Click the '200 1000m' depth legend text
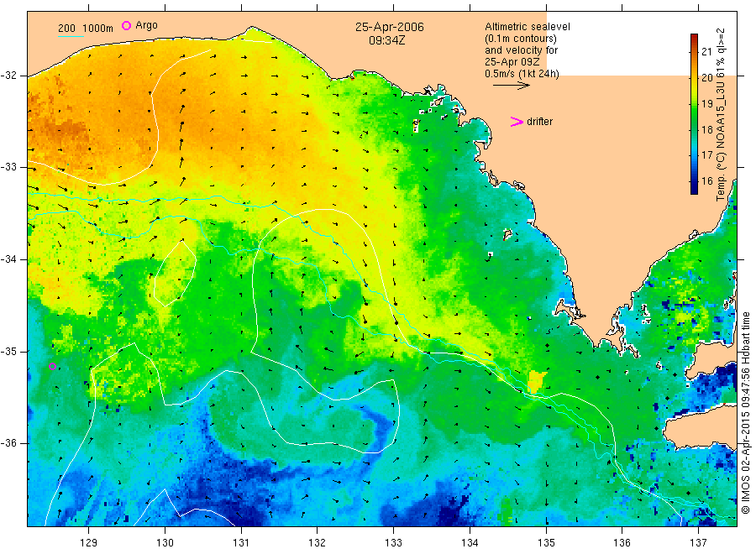This screenshot has width=756, height=554. click(86, 29)
